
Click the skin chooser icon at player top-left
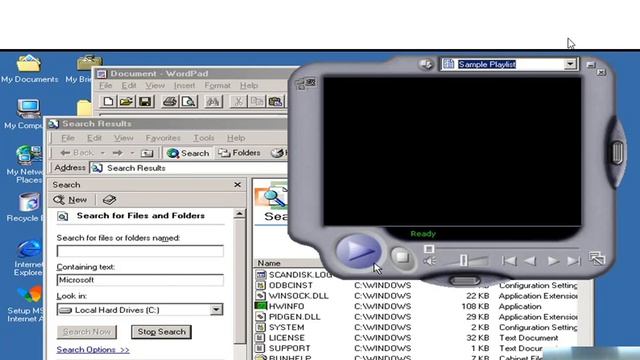pos(305,83)
